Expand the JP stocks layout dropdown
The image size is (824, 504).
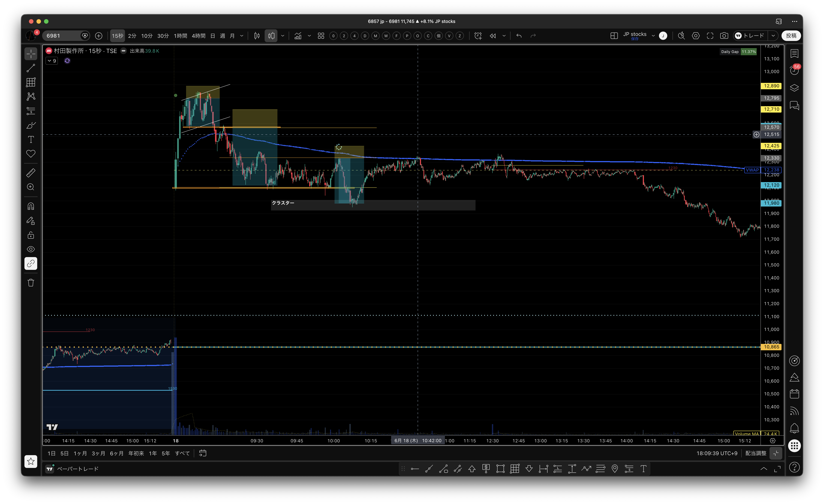(653, 36)
